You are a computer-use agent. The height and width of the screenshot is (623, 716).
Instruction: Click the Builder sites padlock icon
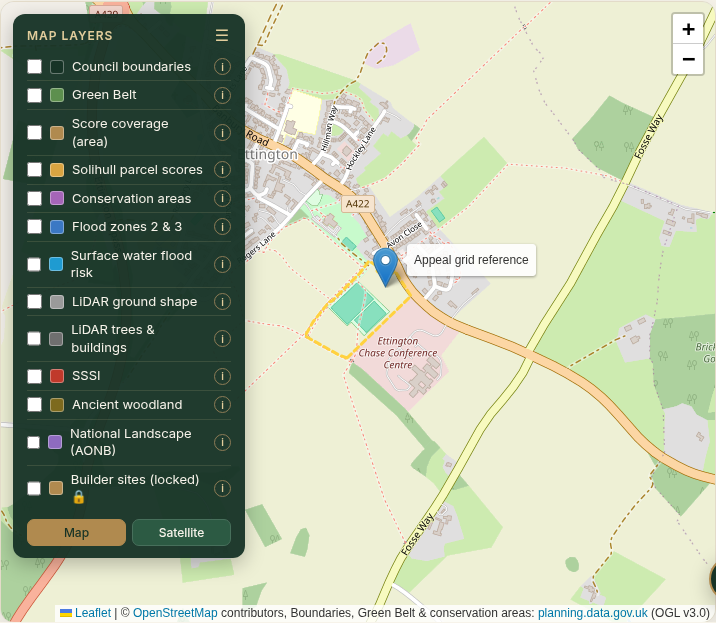point(79,497)
